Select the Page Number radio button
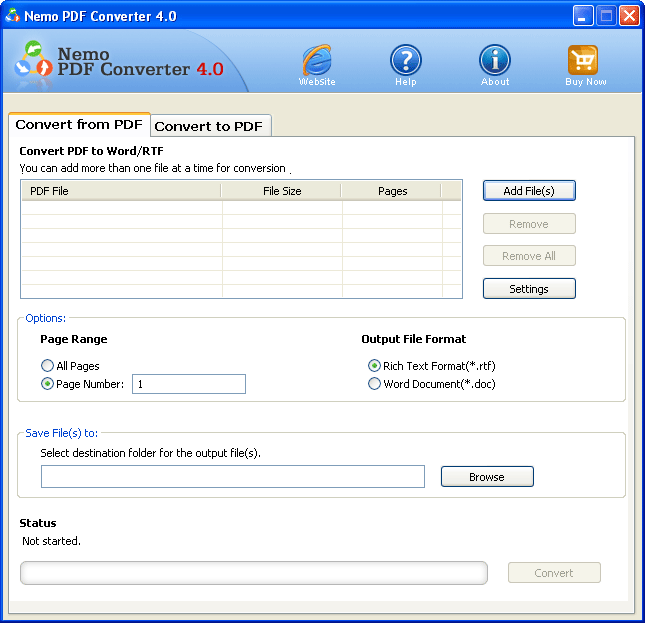The height and width of the screenshot is (623, 645). point(47,384)
